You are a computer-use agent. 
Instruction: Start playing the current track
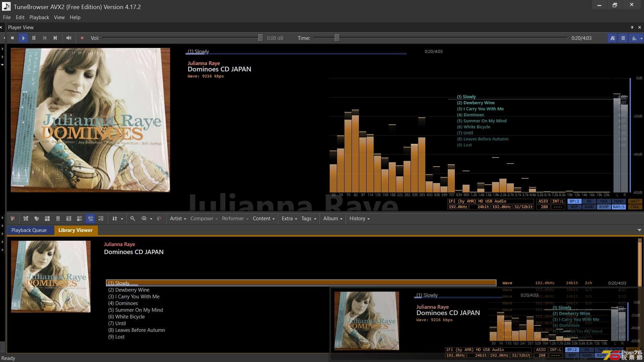[x=23, y=38]
